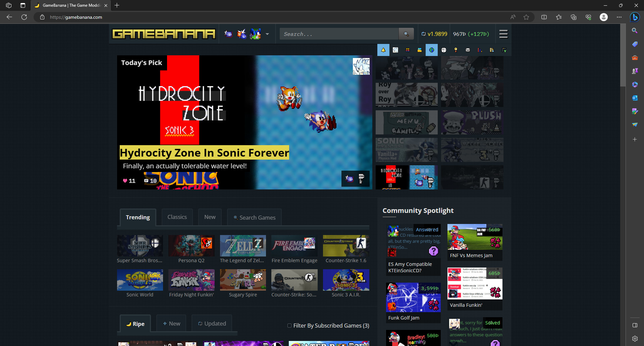Select the Updated tab
The width and height of the screenshot is (644, 346).
pos(212,323)
